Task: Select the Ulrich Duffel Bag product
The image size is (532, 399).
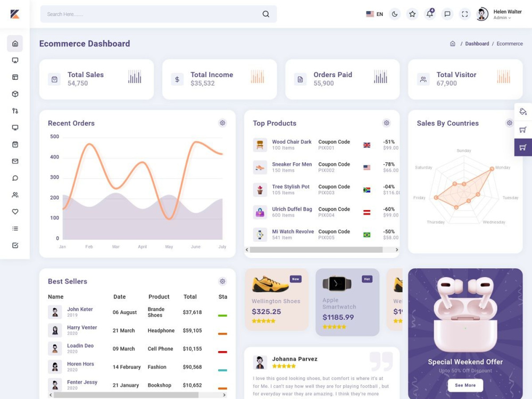Action: click(292, 209)
